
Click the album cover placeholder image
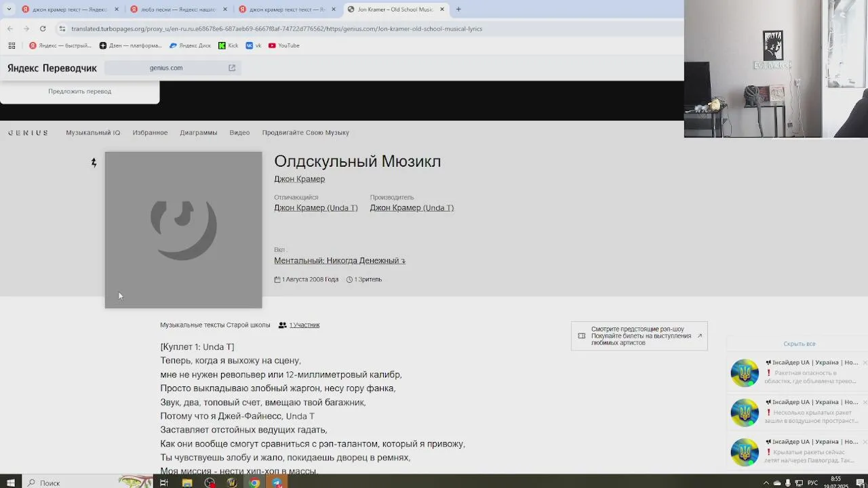183,230
